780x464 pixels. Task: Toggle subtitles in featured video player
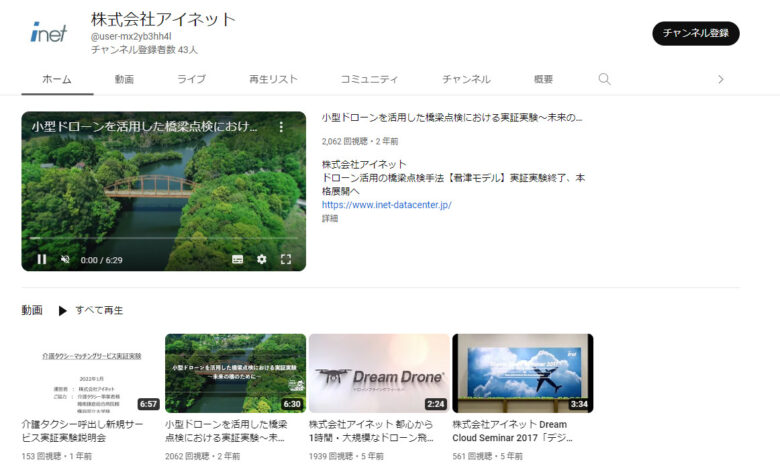[237, 259]
